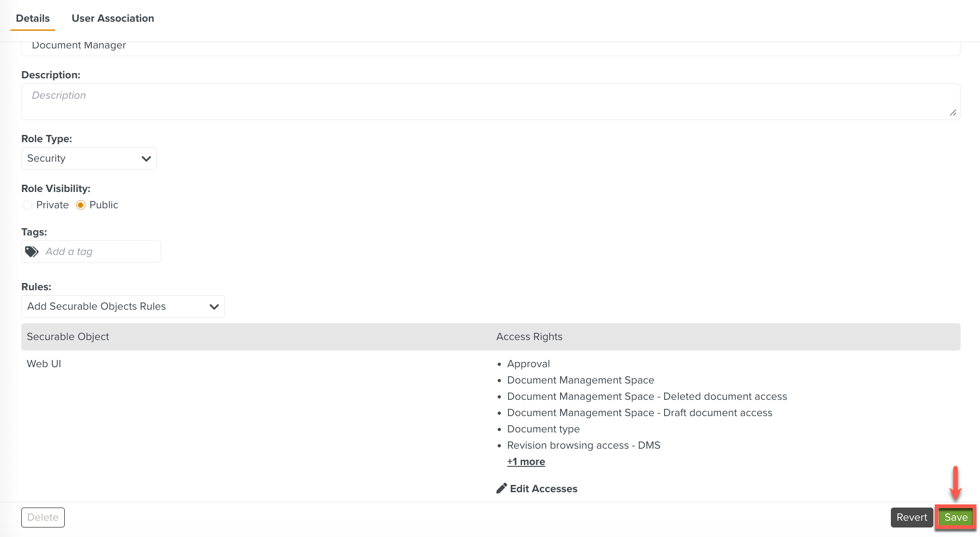Click the green Save button
This screenshot has height=537, width=980.
tap(956, 518)
